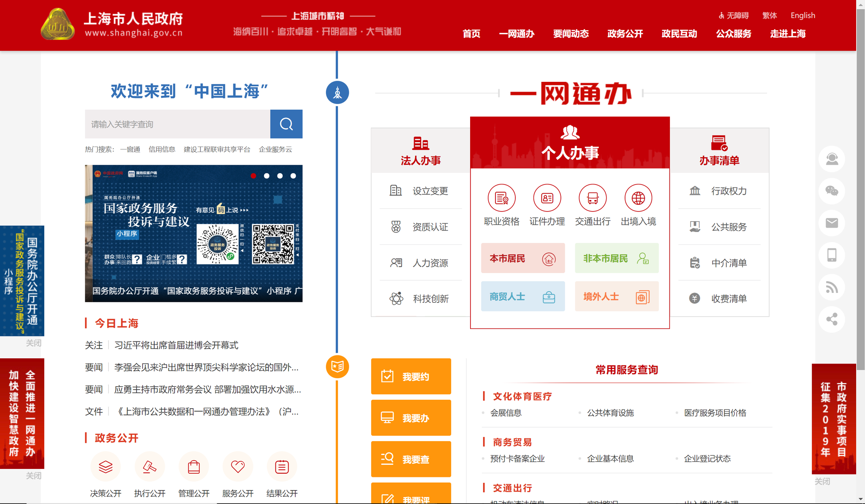865x504 pixels.
Task: Open the mail icon in right sidebar
Action: 831,223
